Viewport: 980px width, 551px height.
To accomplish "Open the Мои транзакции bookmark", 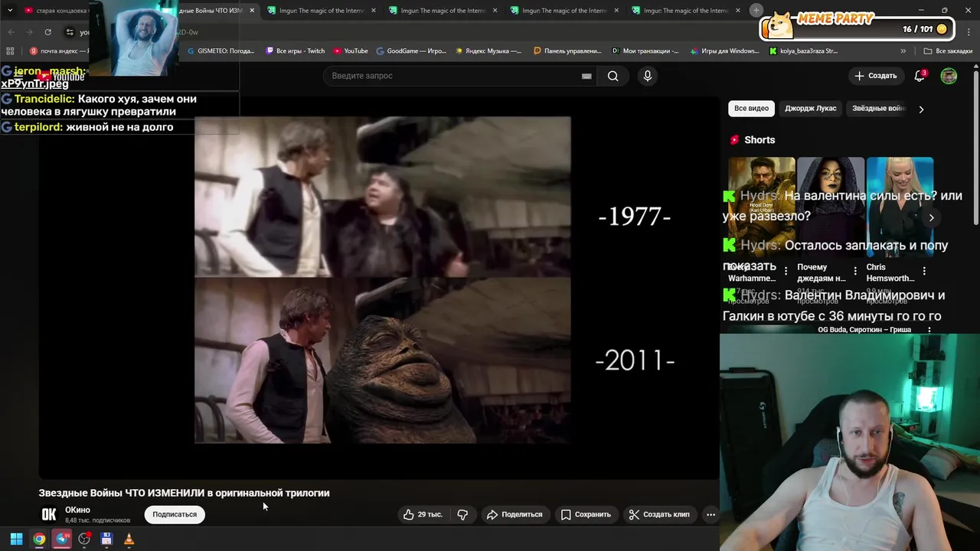I will coord(645,51).
